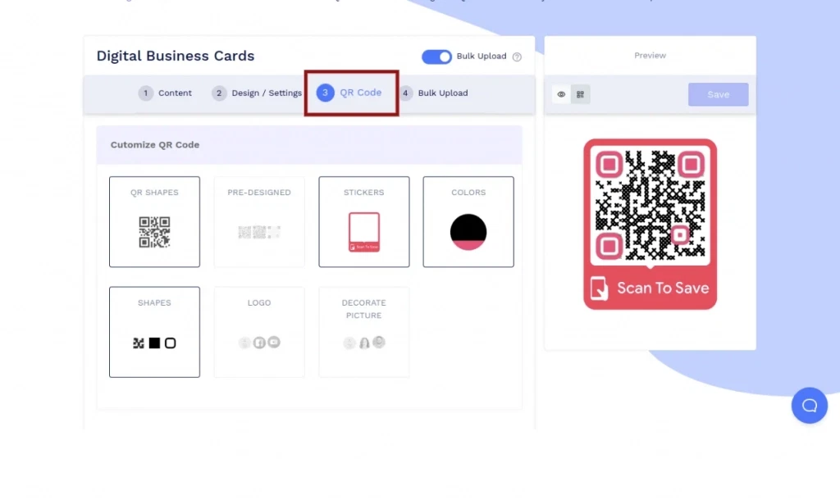Select the QR Code step tab
The image size is (840, 504).
coord(350,93)
